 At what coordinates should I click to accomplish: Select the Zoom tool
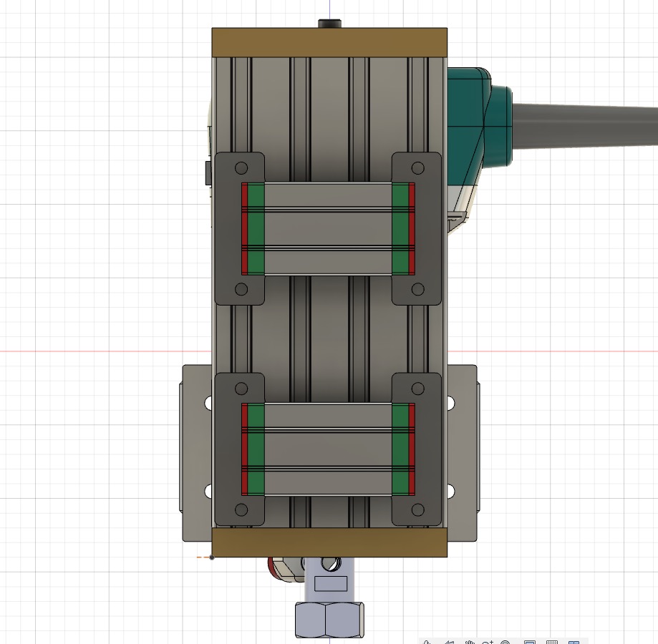tap(487, 640)
